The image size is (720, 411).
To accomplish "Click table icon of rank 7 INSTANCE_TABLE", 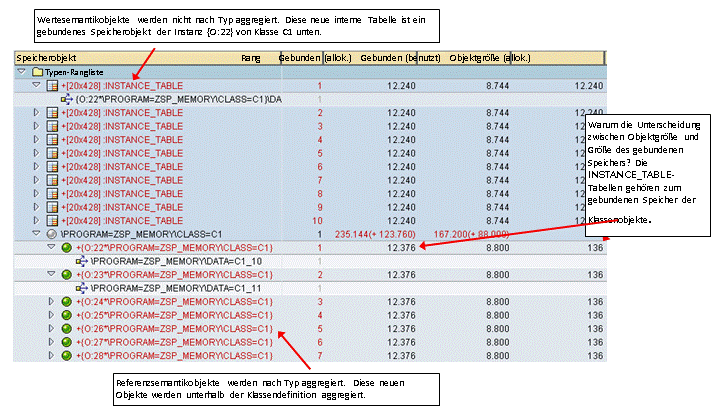I will pyautogui.click(x=52, y=180).
